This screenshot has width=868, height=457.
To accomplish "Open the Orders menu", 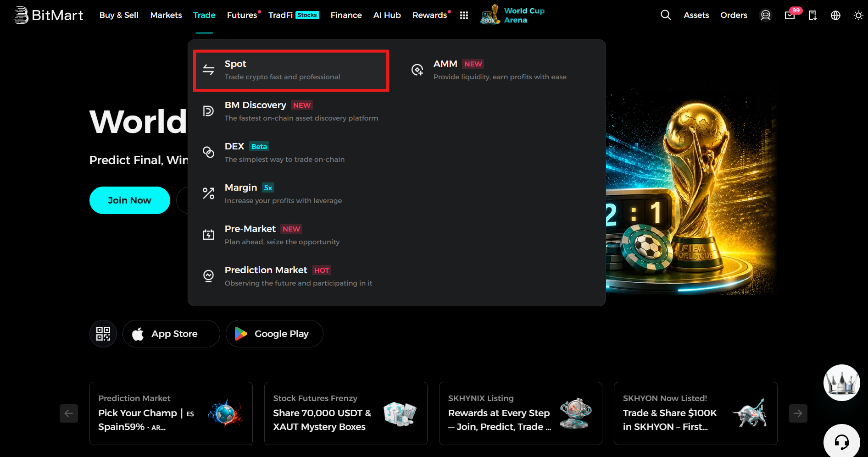I will [x=734, y=15].
